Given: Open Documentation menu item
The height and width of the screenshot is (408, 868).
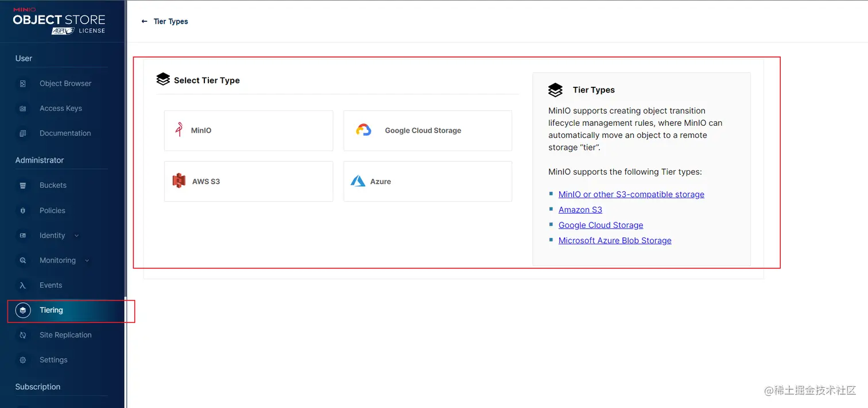Looking at the screenshot, I should click(65, 133).
